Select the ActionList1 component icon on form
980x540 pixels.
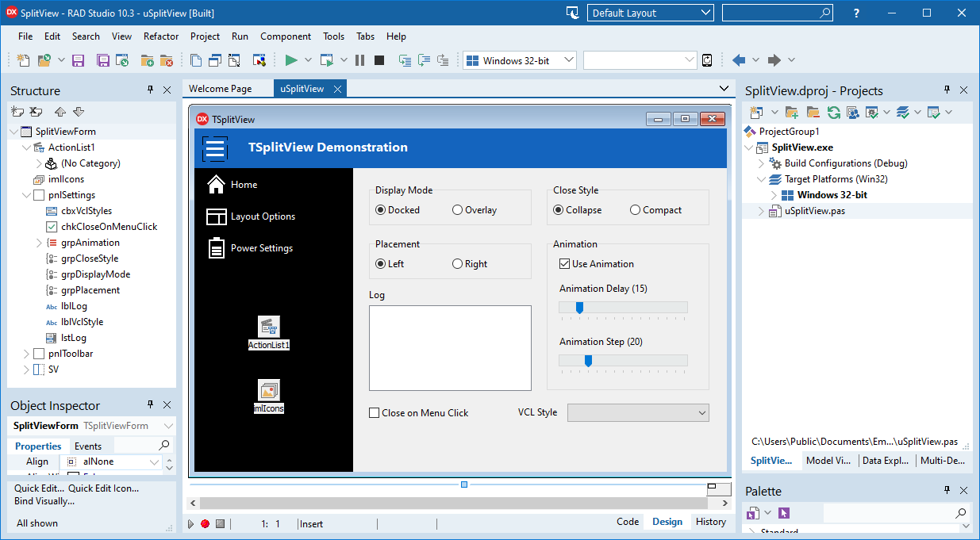click(269, 326)
